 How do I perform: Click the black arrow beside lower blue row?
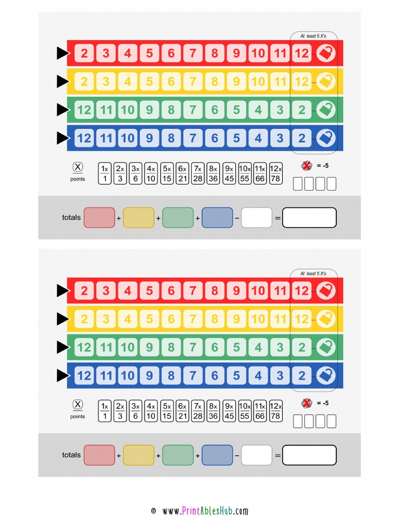(x=63, y=375)
